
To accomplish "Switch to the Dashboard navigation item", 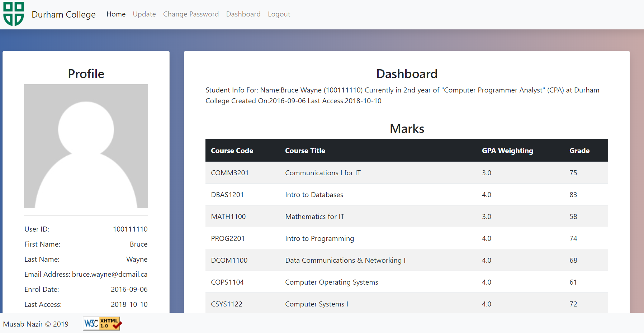I will 243,14.
